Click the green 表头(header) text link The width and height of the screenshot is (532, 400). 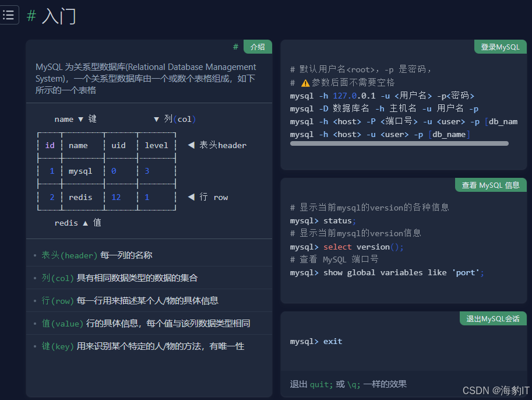pyautogui.click(x=65, y=254)
